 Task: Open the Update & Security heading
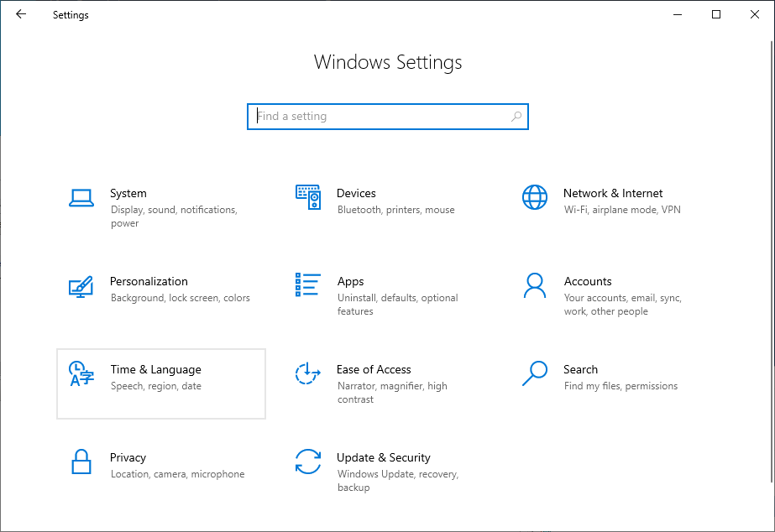tap(384, 458)
